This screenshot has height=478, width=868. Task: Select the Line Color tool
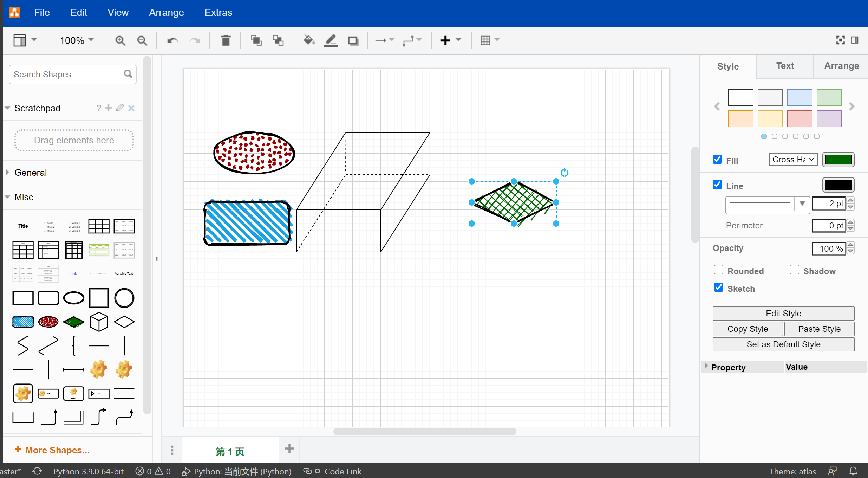click(x=330, y=40)
